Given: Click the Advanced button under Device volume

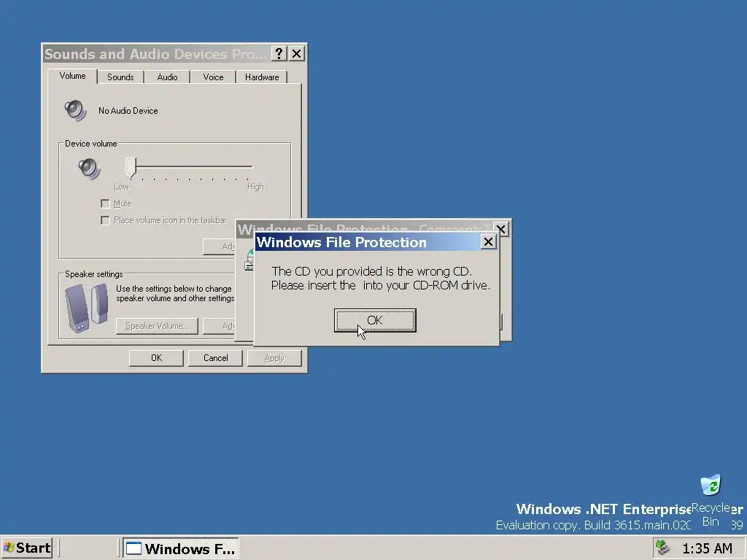Looking at the screenshot, I should (219, 246).
